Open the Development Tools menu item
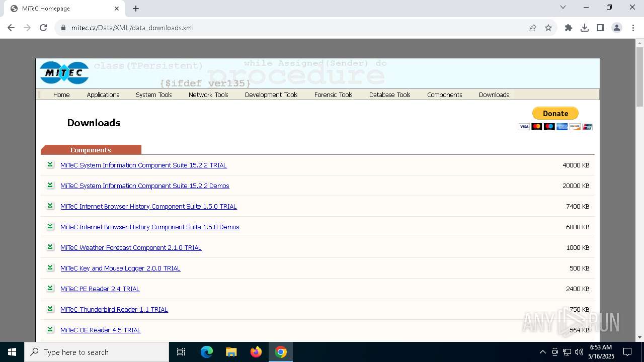 (271, 95)
